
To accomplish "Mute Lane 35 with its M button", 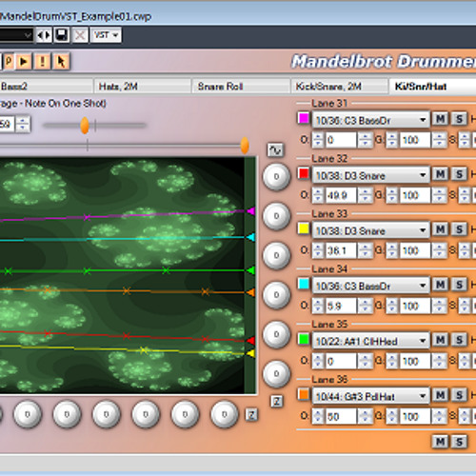I will pos(441,340).
